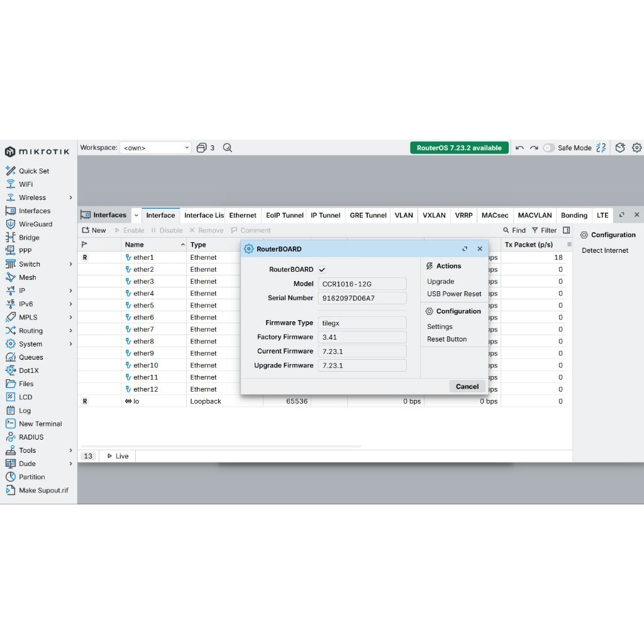This screenshot has height=644, width=644.
Task: Click Make Supout.rif
Action: click(43, 491)
